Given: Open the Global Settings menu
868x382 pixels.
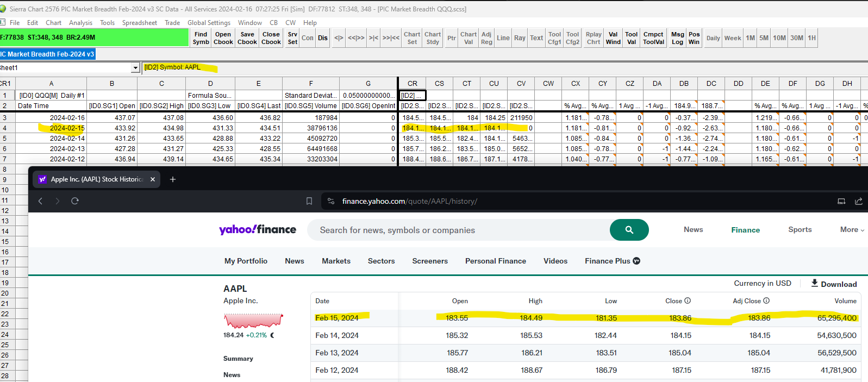Looking at the screenshot, I should 209,23.
